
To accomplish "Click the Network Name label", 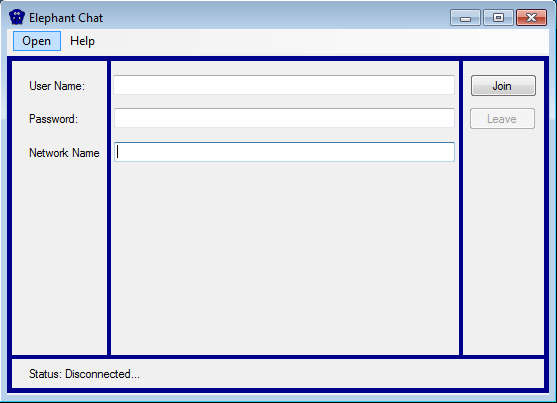I will tap(64, 153).
